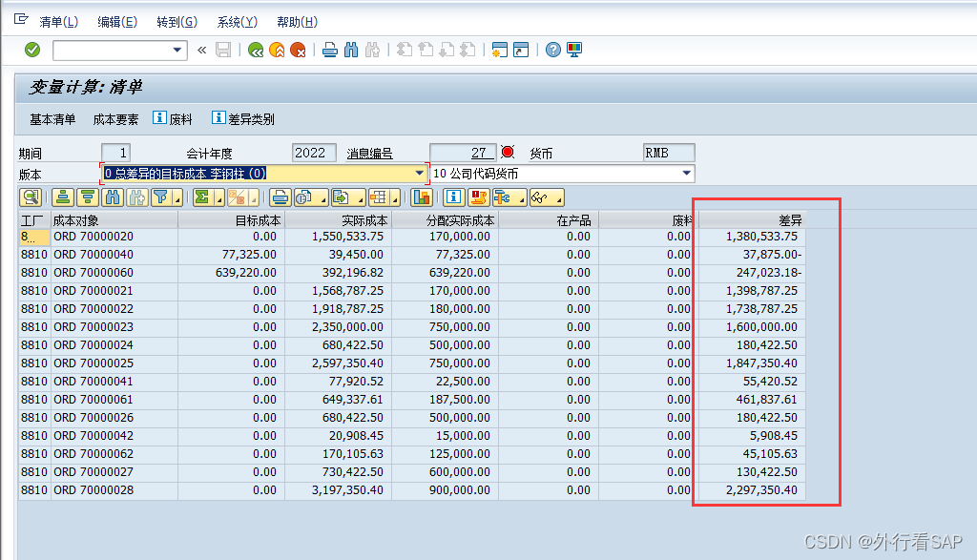The image size is (977, 560).
Task: Collapse command field with double-arrow icon
Action: 202,50
